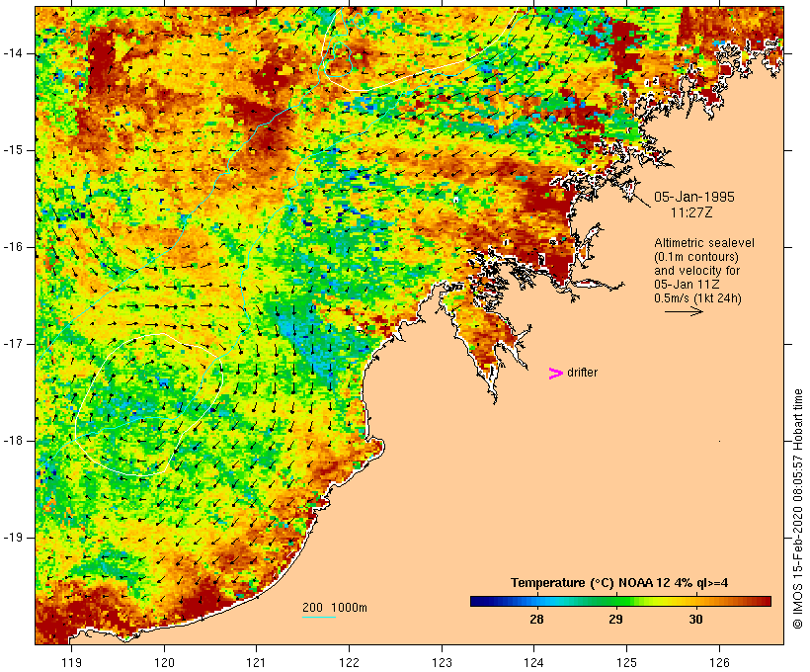Click the Temperature NOAA 12 colorbar title
This screenshot has width=810, height=672.
click(619, 583)
